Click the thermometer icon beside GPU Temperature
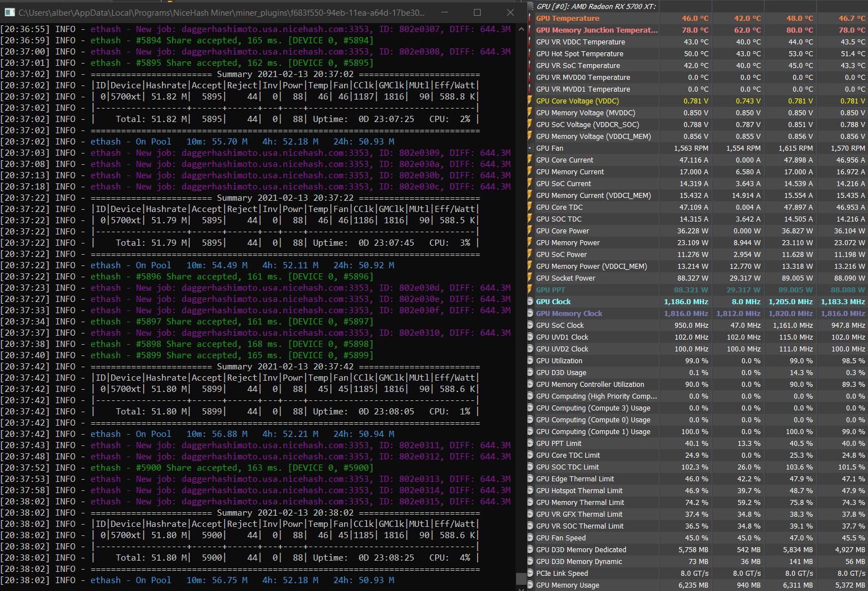 (x=530, y=18)
